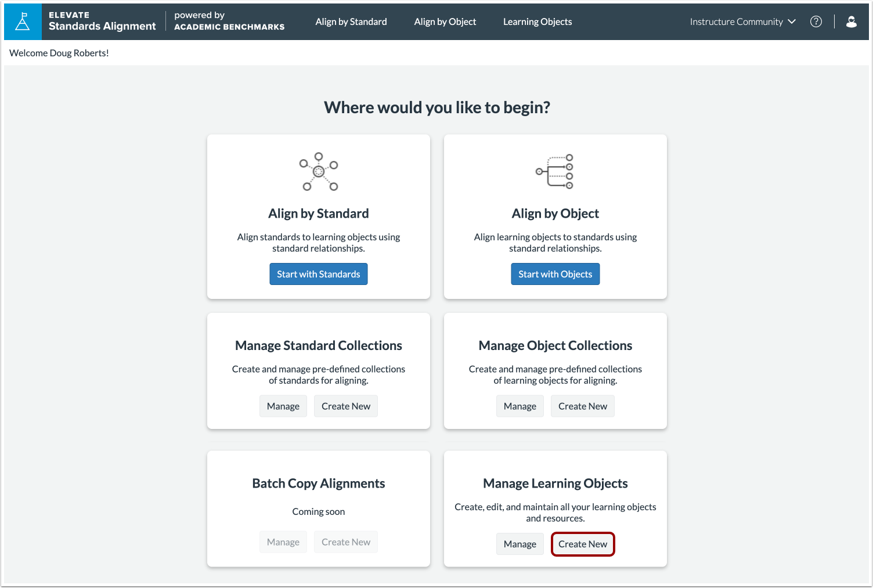Viewport: 873px width, 588px height.
Task: Click the Start with Objects button
Action: tap(555, 273)
